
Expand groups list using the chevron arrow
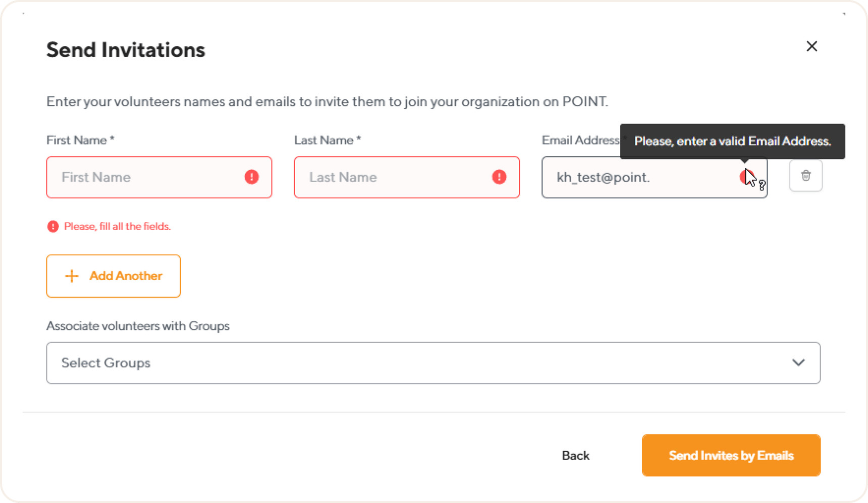point(798,363)
